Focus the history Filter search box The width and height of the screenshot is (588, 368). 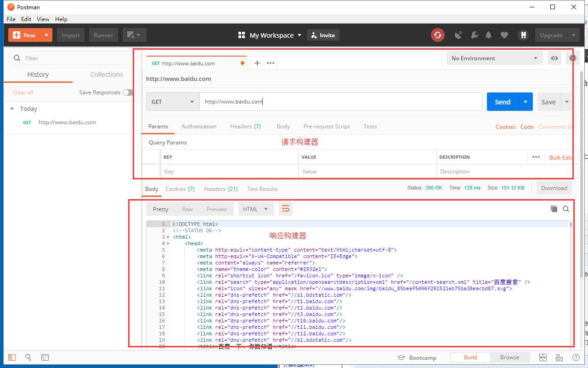(x=71, y=58)
